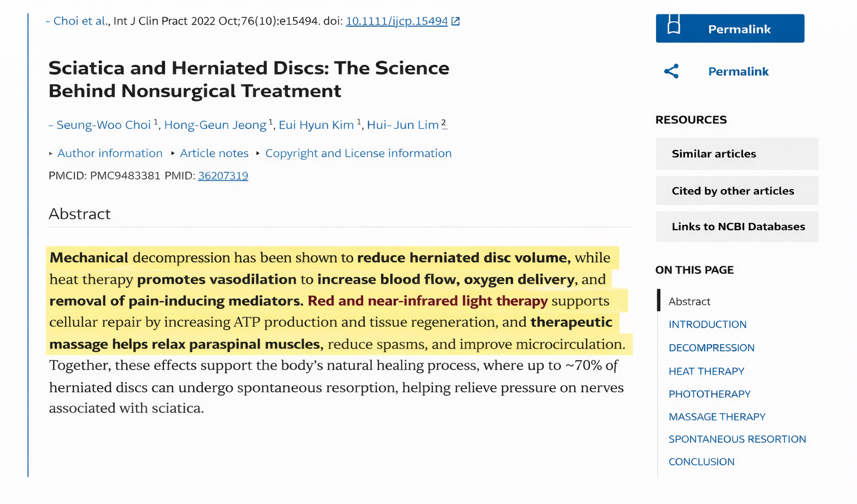Click author Seung-Woo Choi
The width and height of the screenshot is (857, 504).
[104, 125]
